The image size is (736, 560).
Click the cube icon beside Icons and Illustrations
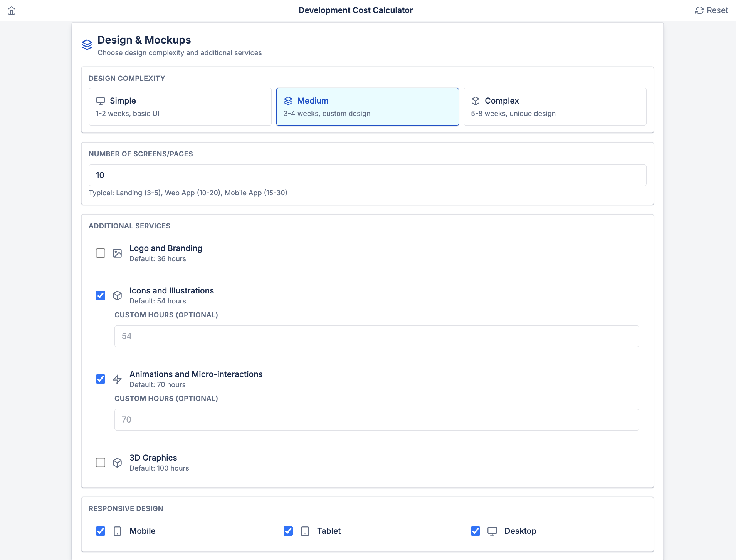[x=117, y=295]
